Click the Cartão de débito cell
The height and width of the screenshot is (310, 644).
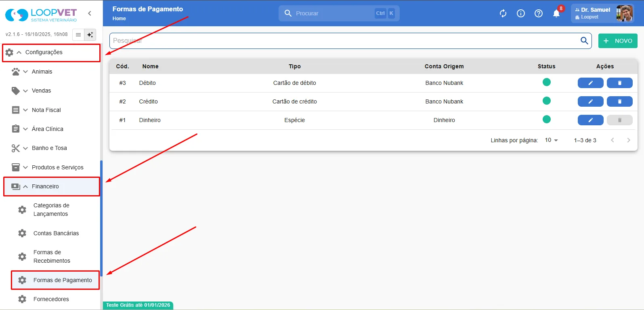[295, 83]
